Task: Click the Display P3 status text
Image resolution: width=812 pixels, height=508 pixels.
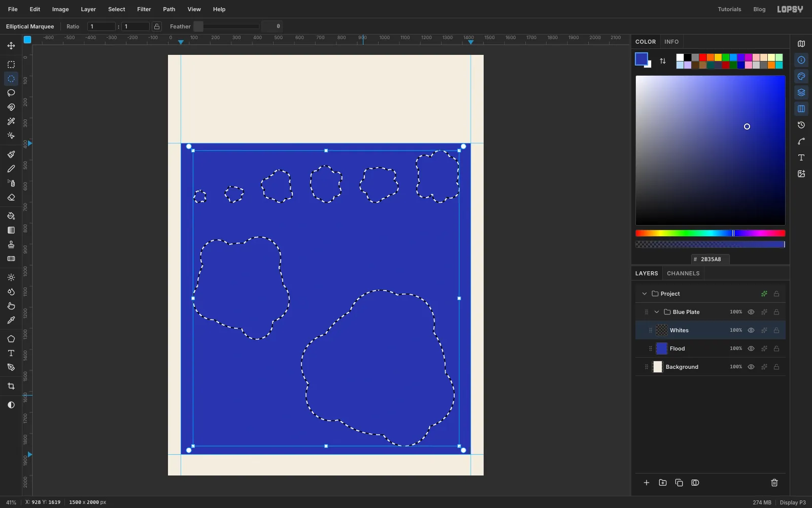Action: (793, 502)
